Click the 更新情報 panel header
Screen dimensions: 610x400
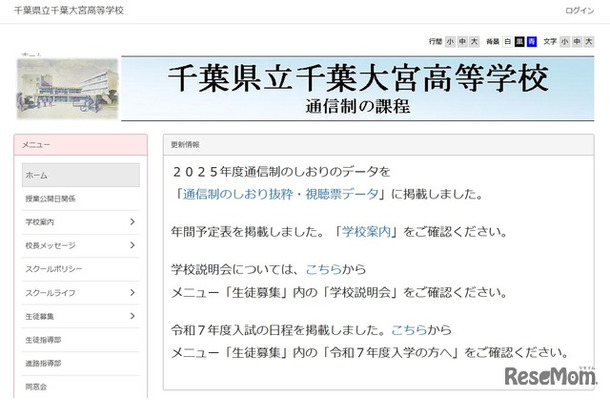click(x=379, y=145)
